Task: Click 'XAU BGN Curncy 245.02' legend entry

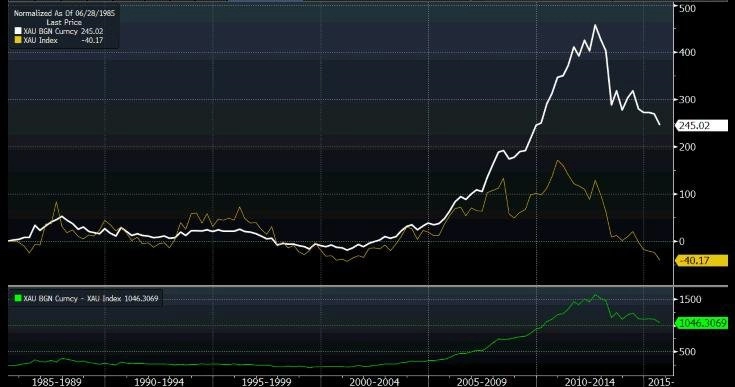Action: coord(59,31)
